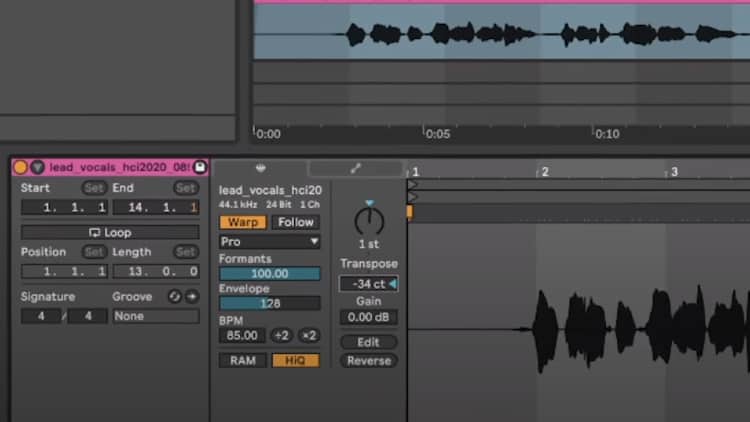Click the lead_vocals_hci2020 clip title
The height and width of the screenshot is (422, 750).
(x=120, y=167)
